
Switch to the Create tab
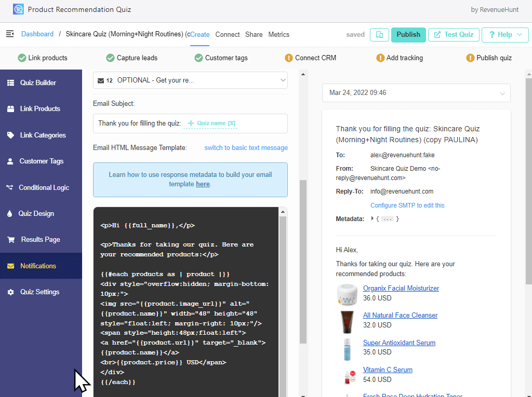point(200,35)
